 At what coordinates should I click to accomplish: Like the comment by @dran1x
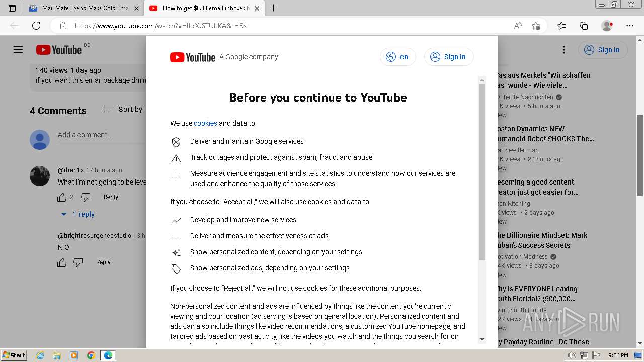pyautogui.click(x=62, y=197)
